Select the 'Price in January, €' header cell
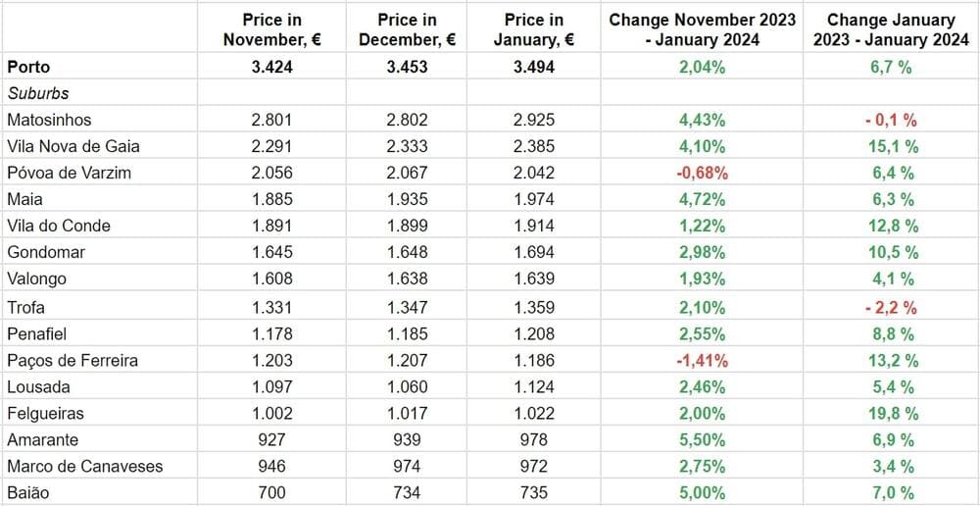980x506 pixels. [x=534, y=29]
